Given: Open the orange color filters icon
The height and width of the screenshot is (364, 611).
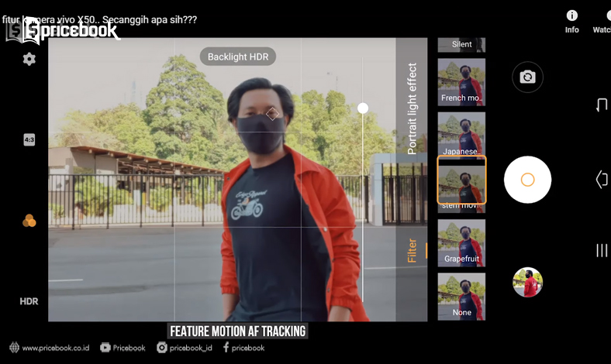Looking at the screenshot, I should click(29, 221).
